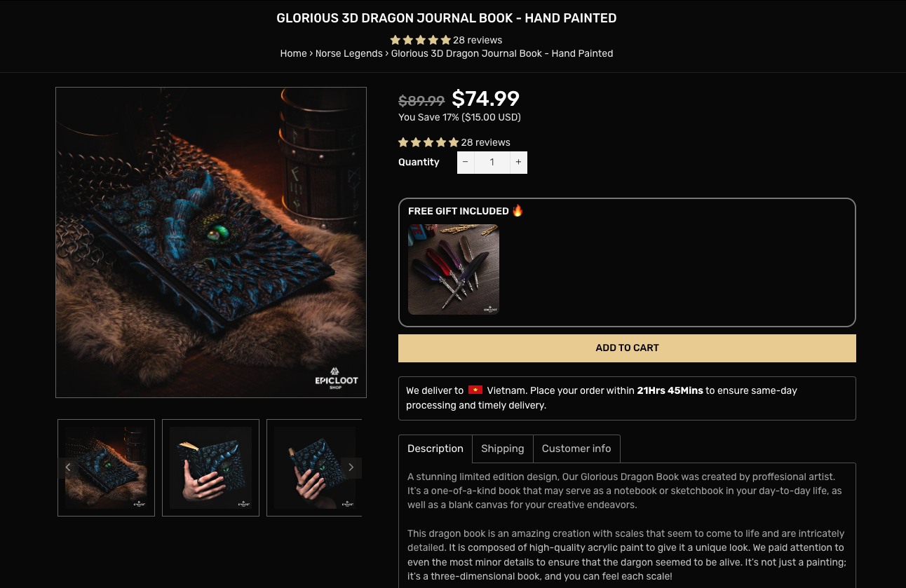This screenshot has height=588, width=906.
Task: Select thumbnail of hand holding open journal
Action: pos(210,467)
